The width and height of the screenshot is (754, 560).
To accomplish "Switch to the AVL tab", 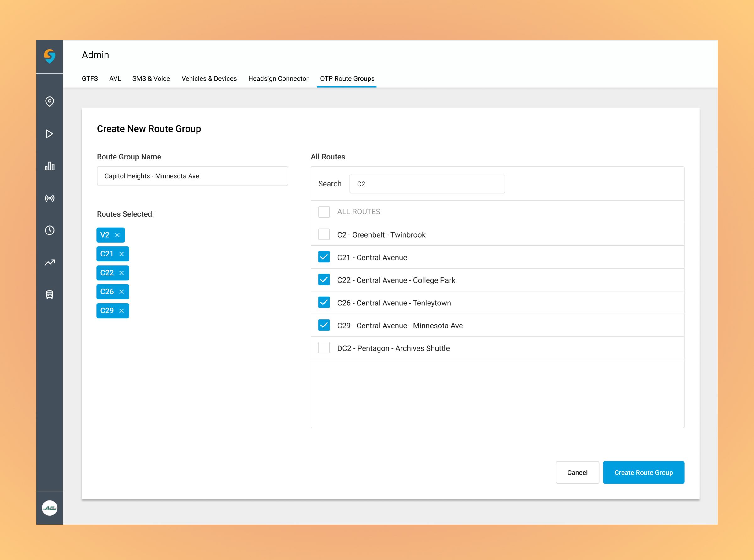I will pyautogui.click(x=115, y=79).
